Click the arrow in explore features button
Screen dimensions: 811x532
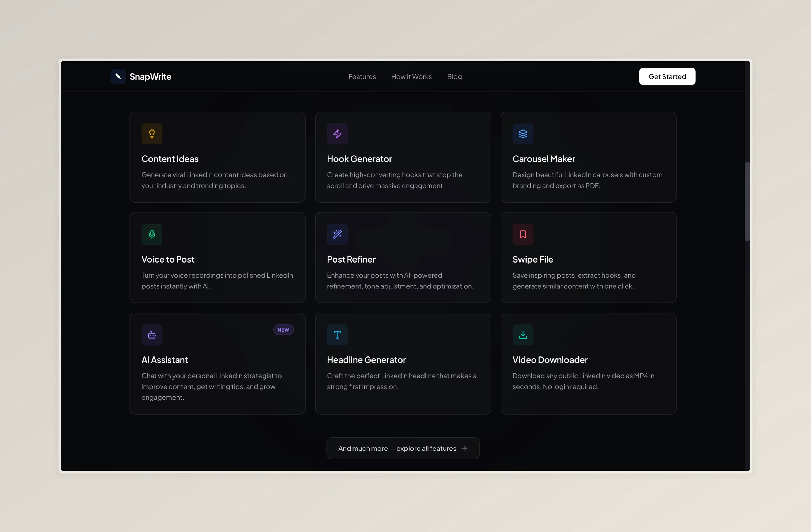pyautogui.click(x=464, y=449)
